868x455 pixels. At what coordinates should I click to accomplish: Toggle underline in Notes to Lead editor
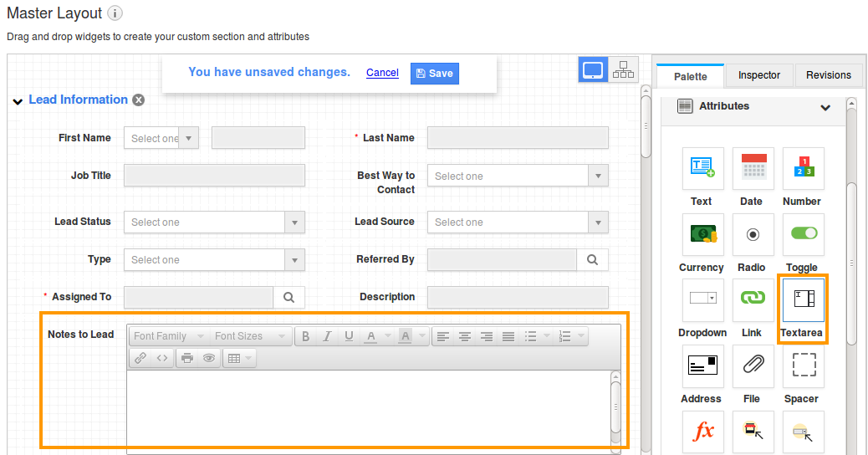349,336
